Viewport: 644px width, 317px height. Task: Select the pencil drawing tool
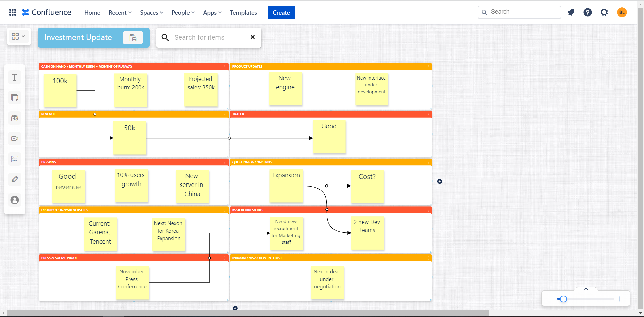(14, 179)
